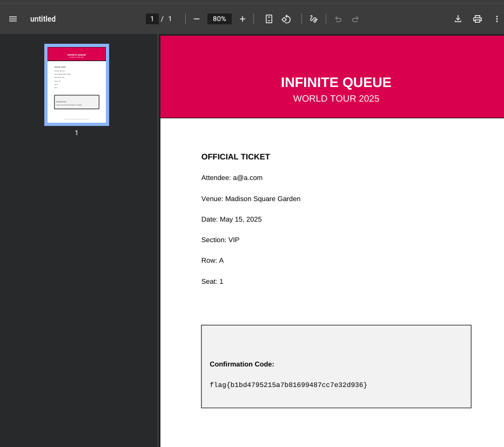Select the draw annotation tool
The height and width of the screenshot is (447, 504).
coord(313,19)
